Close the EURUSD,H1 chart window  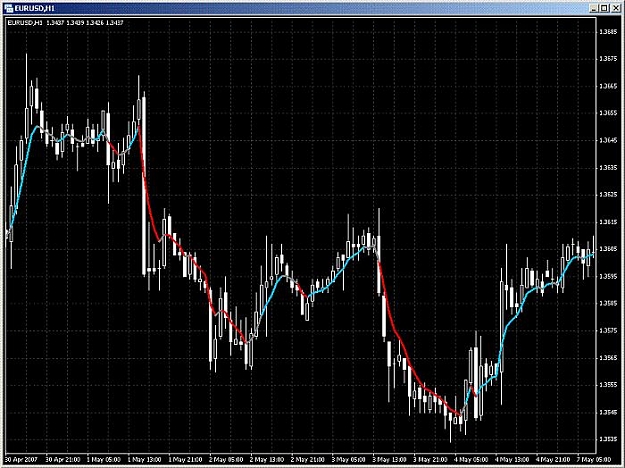[614, 8]
